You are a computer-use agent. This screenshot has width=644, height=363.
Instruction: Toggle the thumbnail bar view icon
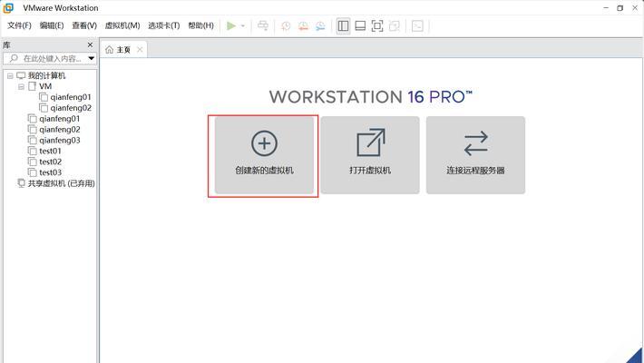360,26
